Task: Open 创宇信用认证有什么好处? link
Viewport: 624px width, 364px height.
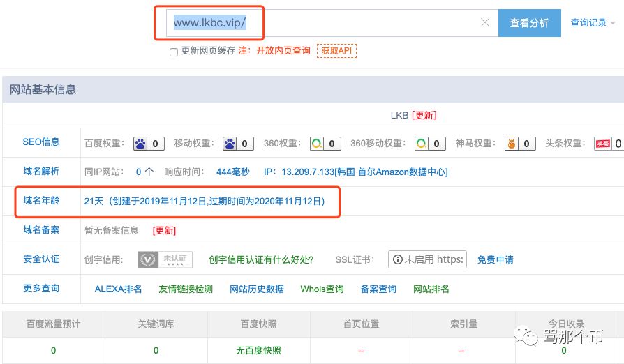Action: [261, 260]
